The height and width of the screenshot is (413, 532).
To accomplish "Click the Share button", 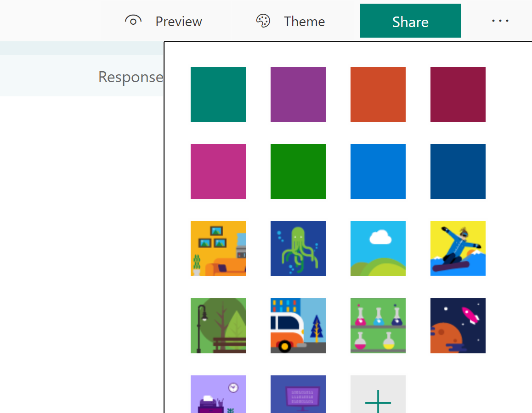I will [410, 21].
